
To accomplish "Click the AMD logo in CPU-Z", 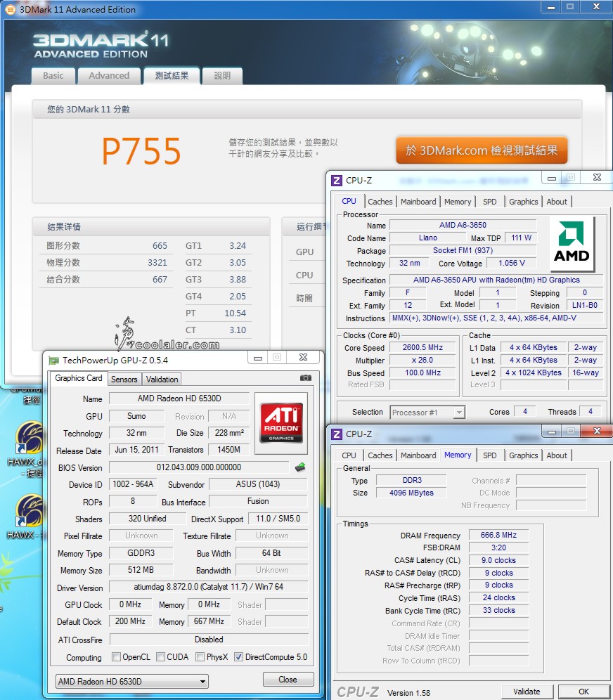I will 572,244.
